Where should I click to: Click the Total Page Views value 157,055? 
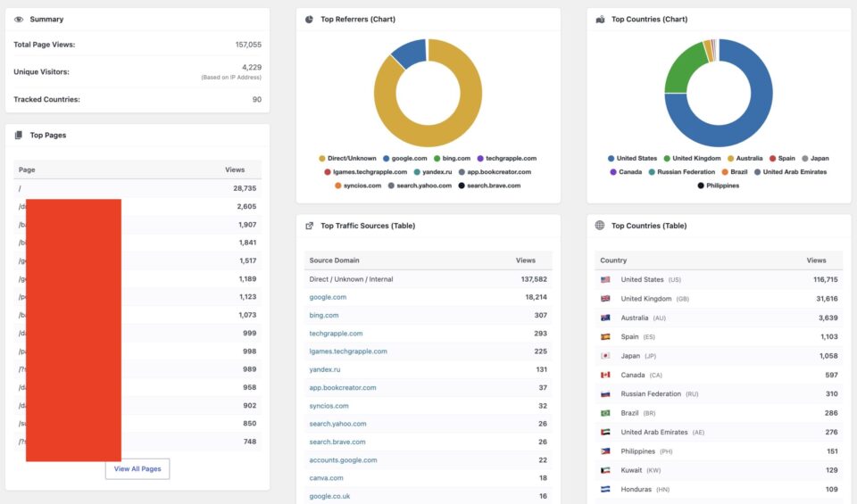pos(248,45)
